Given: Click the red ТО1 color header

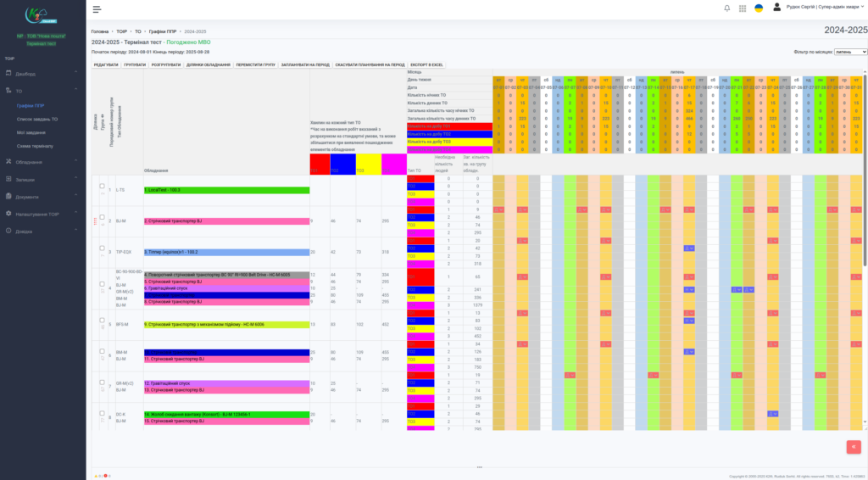Looking at the screenshot, I should coord(319,163).
